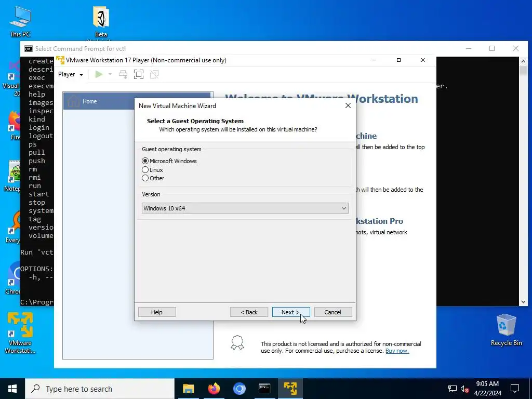This screenshot has width=532, height=399.
Task: Open the Firefox desktop shortcut
Action: tap(15, 125)
